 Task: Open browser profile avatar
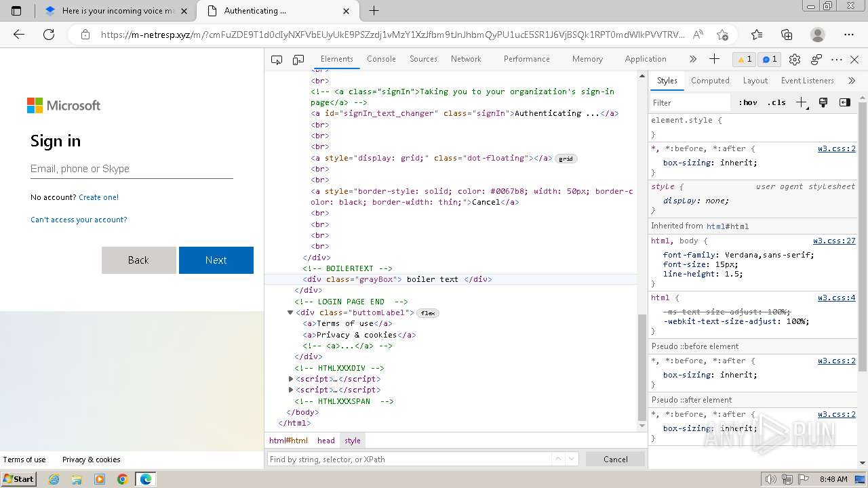(x=818, y=35)
